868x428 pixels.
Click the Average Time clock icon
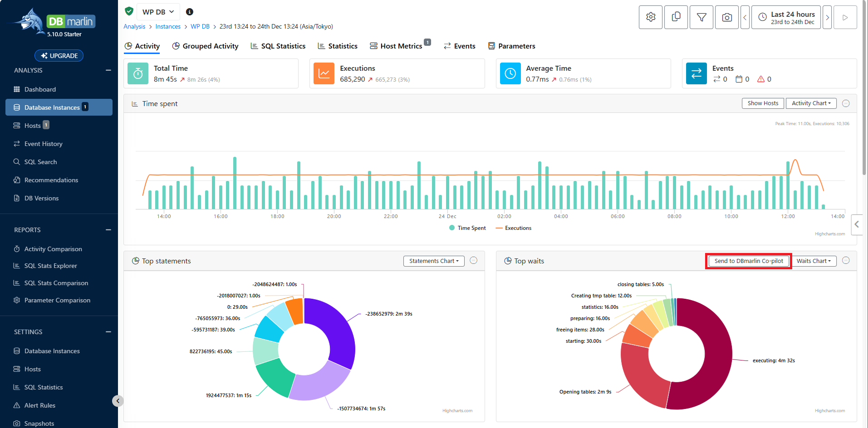pos(510,73)
